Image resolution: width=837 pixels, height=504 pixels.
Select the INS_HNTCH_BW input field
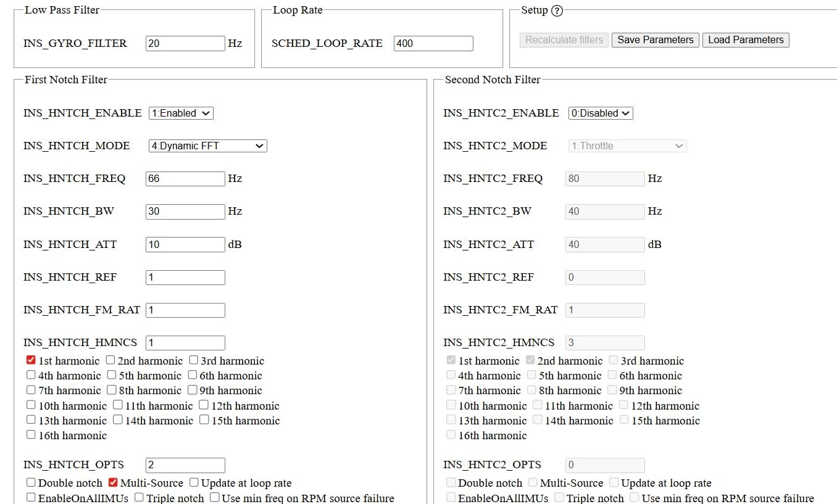tap(185, 211)
